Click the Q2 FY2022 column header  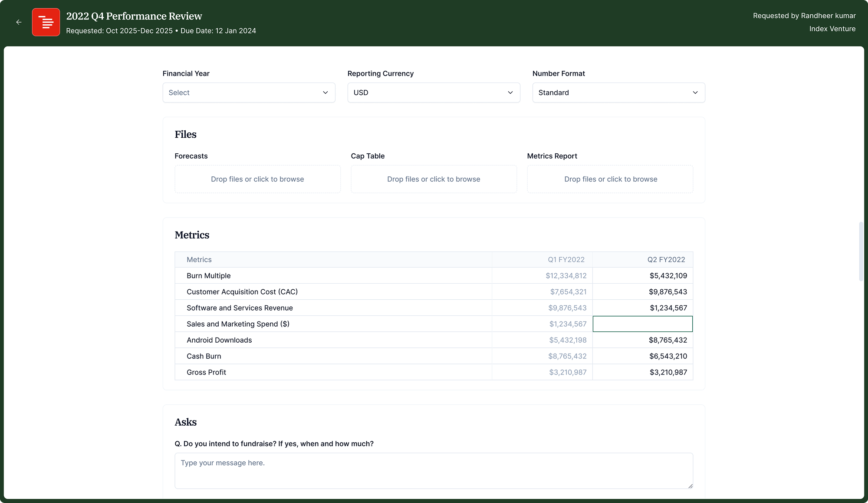click(666, 260)
